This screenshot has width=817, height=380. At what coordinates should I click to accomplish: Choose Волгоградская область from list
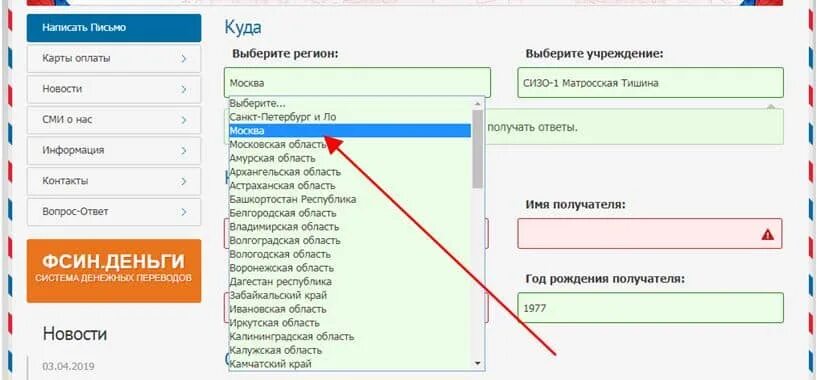[350, 240]
